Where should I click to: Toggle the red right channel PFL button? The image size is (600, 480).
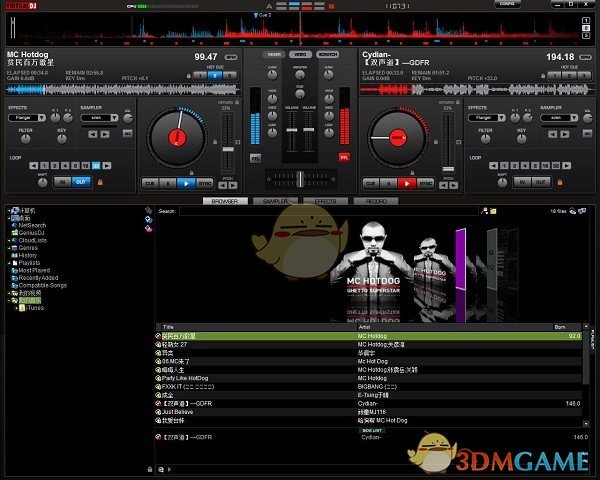[x=344, y=157]
